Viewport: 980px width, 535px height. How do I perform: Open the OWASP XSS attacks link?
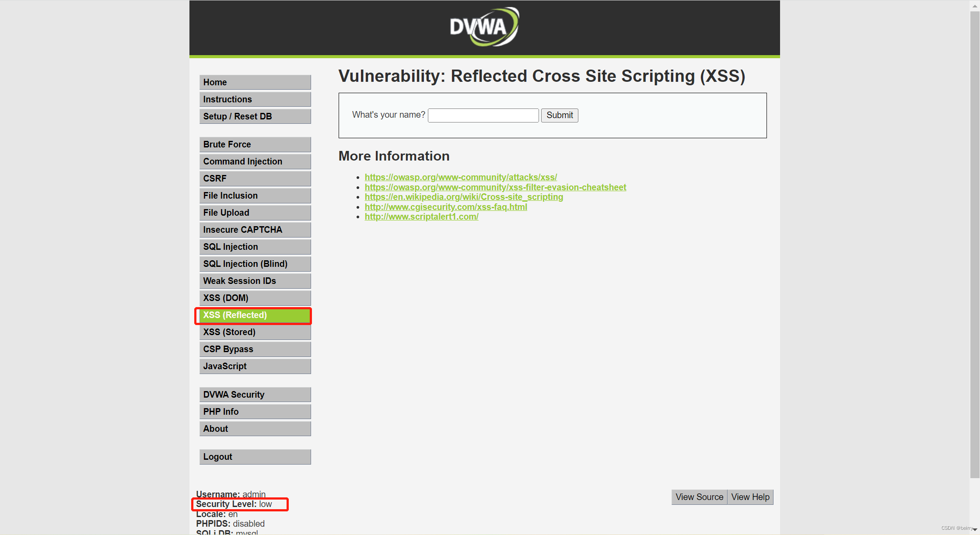coord(460,177)
